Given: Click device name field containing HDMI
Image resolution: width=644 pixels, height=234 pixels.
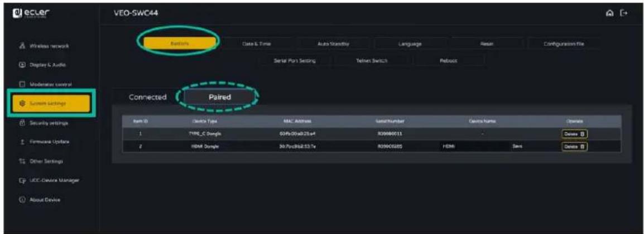Looking at the screenshot, I should pyautogui.click(x=472, y=147).
